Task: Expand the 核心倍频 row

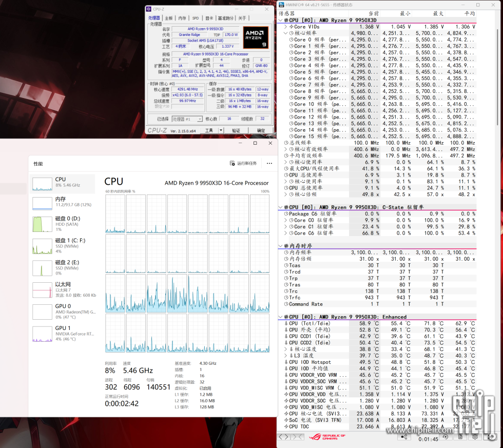Action: pyautogui.click(x=286, y=194)
